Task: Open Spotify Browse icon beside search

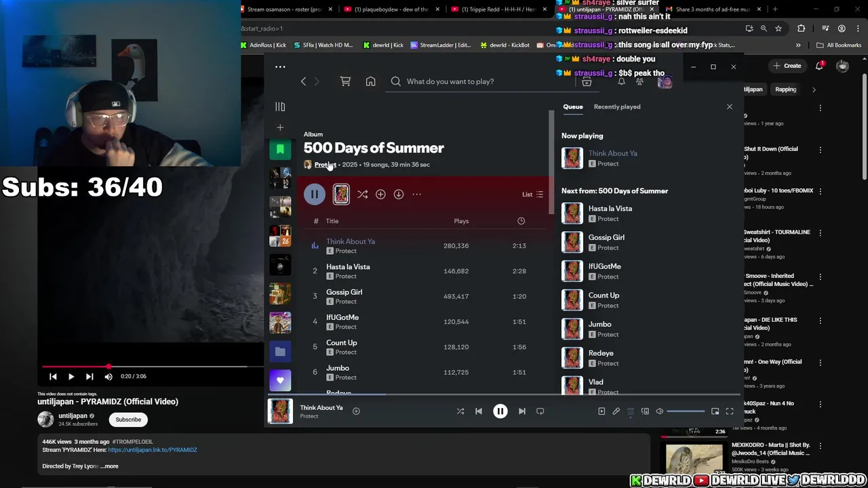Action: point(587,81)
